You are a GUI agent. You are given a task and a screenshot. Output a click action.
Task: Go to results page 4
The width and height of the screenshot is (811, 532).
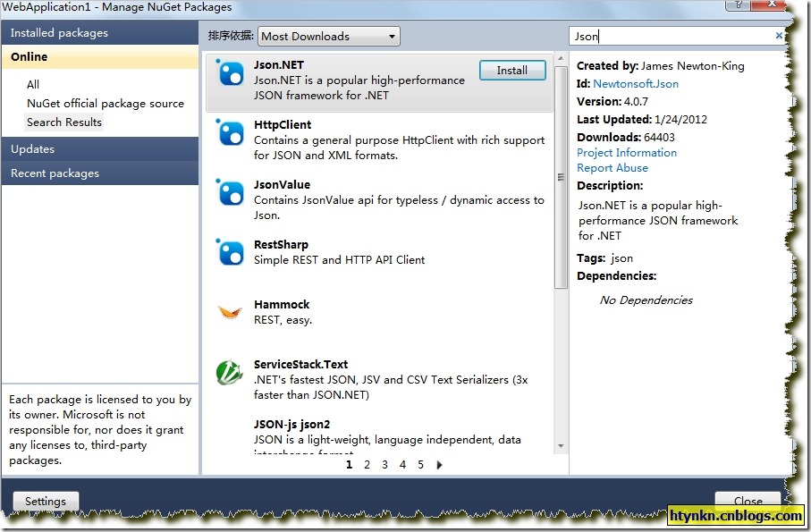tap(402, 465)
